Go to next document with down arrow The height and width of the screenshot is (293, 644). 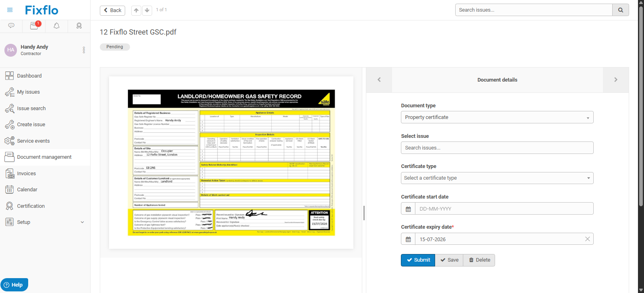(147, 10)
